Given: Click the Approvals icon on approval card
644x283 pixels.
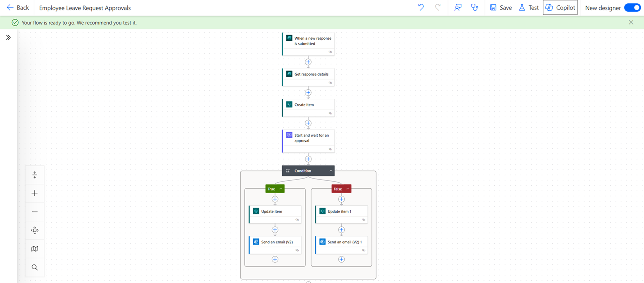Looking at the screenshot, I should 289,135.
